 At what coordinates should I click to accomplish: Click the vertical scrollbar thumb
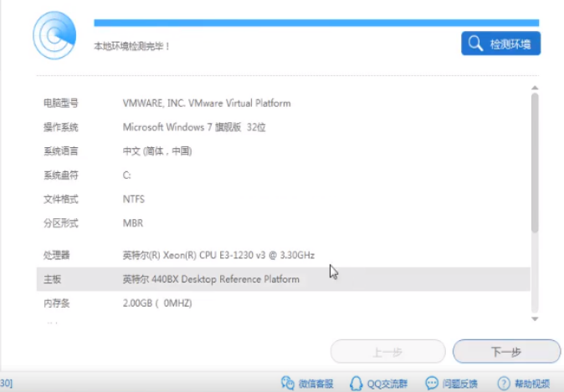coord(535,163)
